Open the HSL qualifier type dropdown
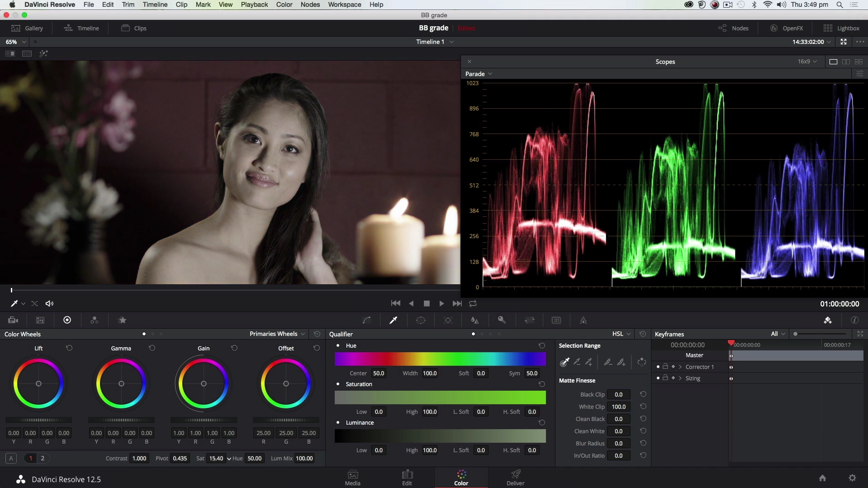The height and width of the screenshot is (488, 868). [621, 334]
